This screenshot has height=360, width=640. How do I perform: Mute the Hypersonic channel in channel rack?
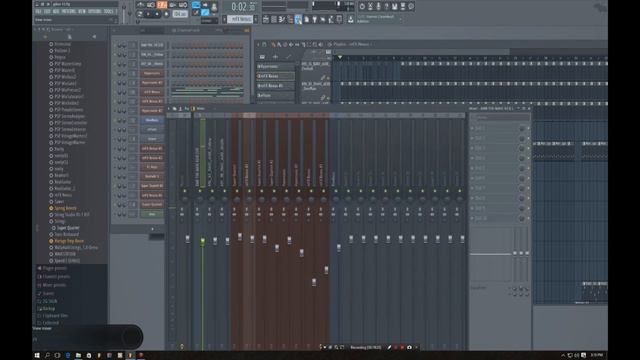coord(116,73)
